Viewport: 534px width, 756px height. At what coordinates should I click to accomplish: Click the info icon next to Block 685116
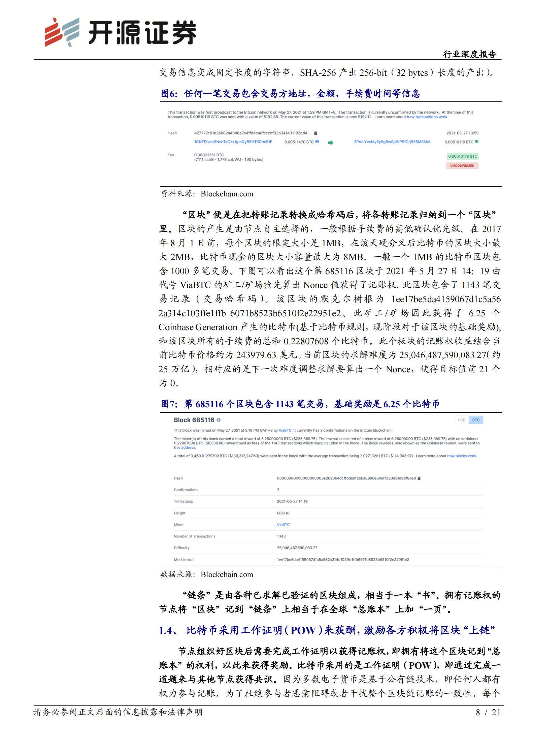click(x=219, y=420)
